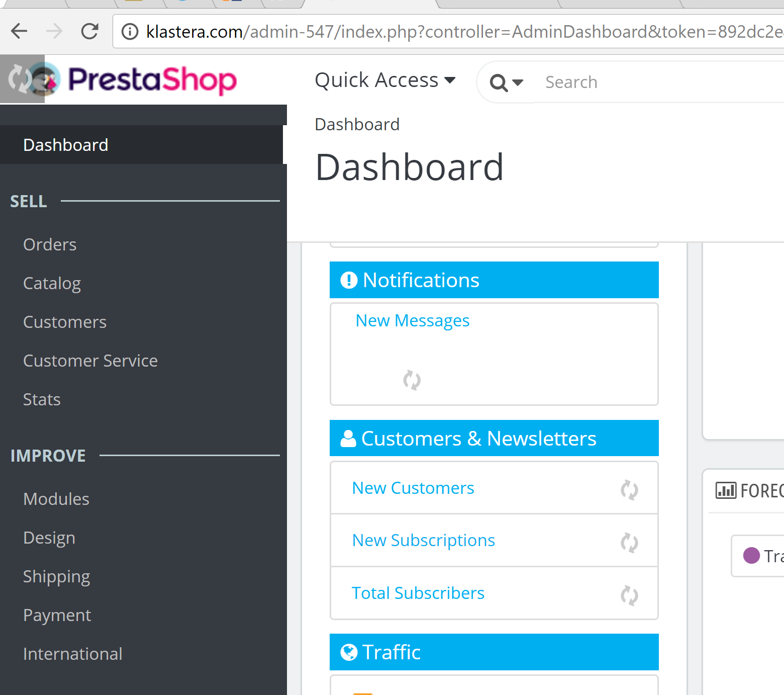
Task: Click the site info icon in address bar
Action: (x=130, y=32)
